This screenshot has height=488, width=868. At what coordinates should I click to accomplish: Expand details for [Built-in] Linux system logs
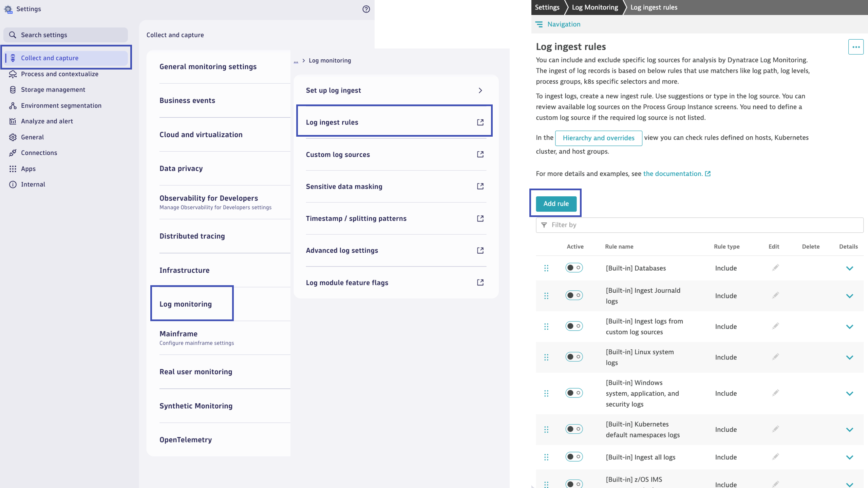pyautogui.click(x=850, y=357)
